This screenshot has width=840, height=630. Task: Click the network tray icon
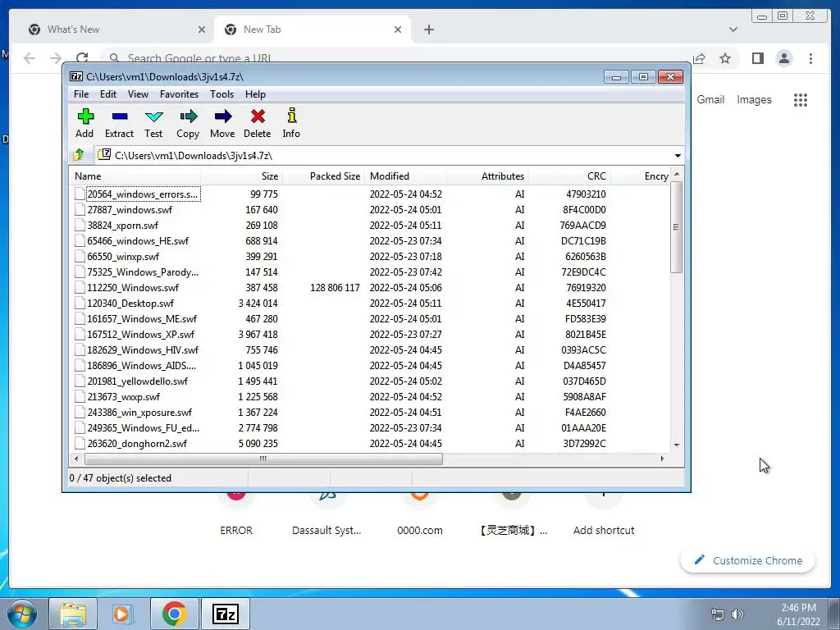(x=717, y=614)
